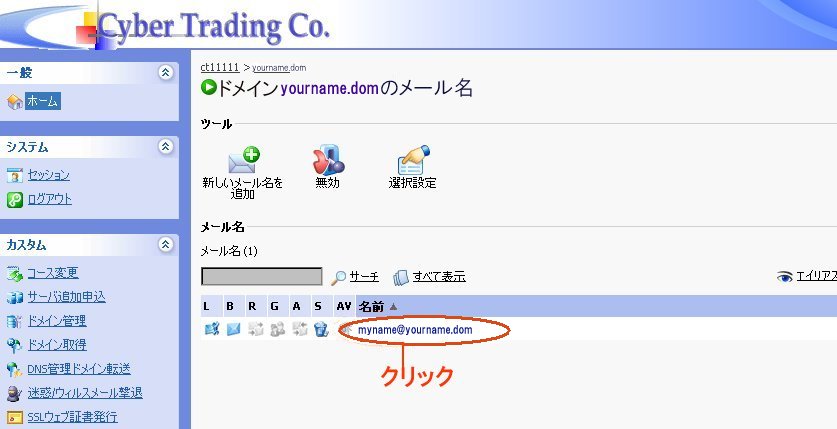Collapse the 一般 sidebar section
The height and width of the screenshot is (429, 837).
tap(165, 73)
